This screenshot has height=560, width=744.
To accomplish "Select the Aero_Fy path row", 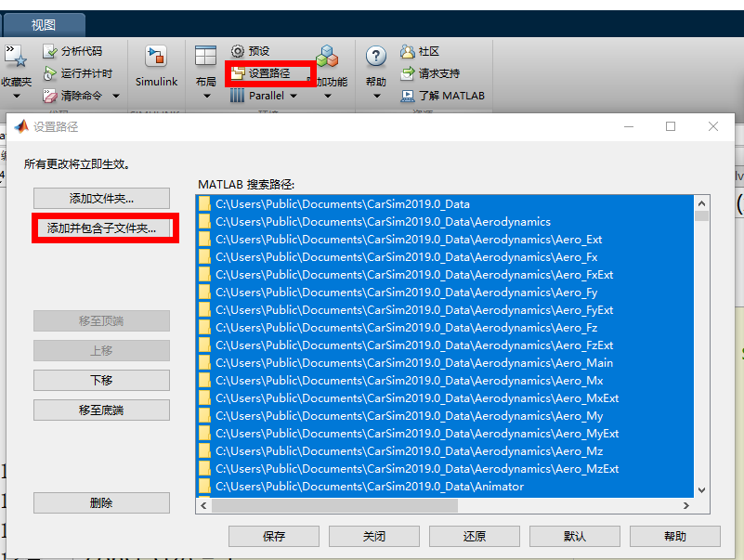I will pyautogui.click(x=445, y=293).
